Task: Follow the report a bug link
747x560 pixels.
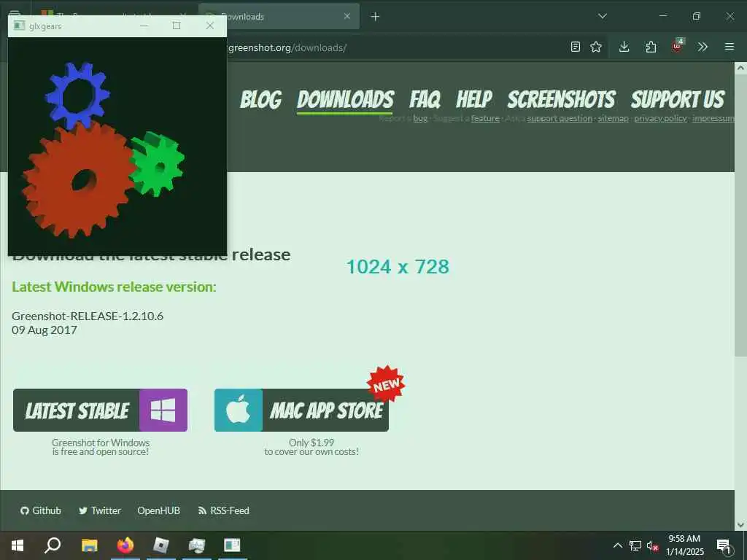Action: click(x=420, y=118)
